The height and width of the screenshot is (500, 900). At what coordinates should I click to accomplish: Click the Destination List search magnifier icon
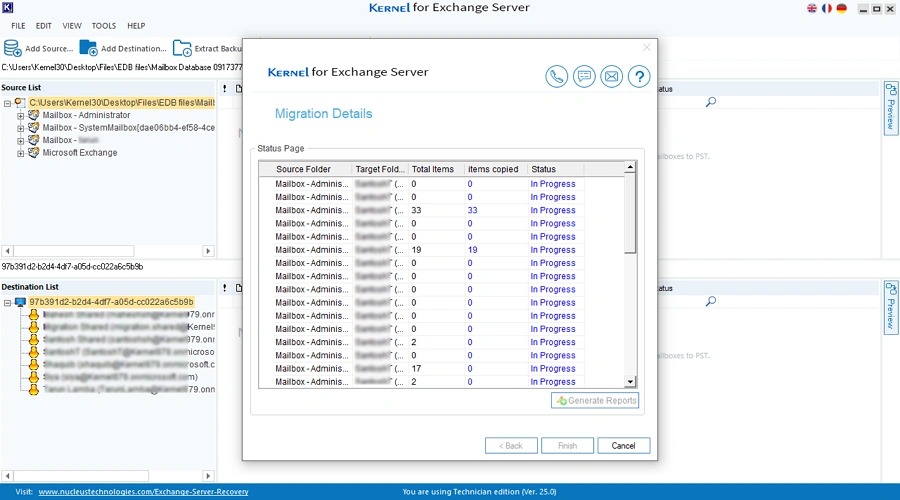point(711,301)
